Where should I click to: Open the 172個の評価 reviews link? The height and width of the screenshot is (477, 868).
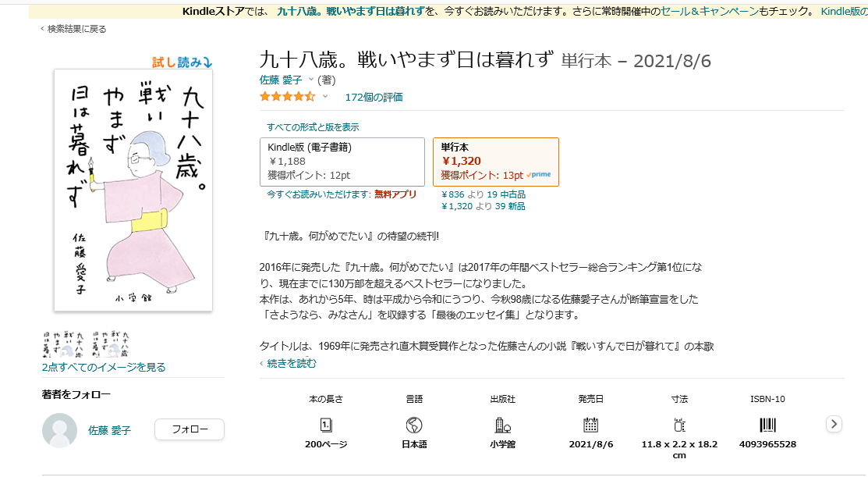374,97
